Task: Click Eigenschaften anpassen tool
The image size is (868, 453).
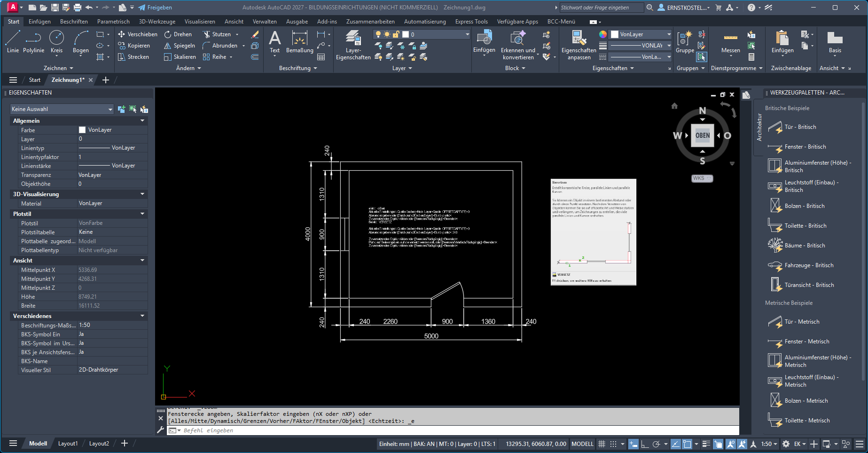Action: click(579, 45)
